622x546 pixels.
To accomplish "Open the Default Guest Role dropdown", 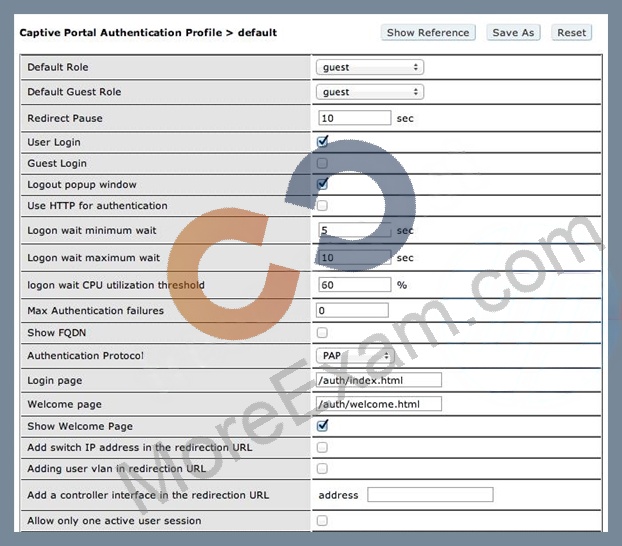I will coord(370,92).
